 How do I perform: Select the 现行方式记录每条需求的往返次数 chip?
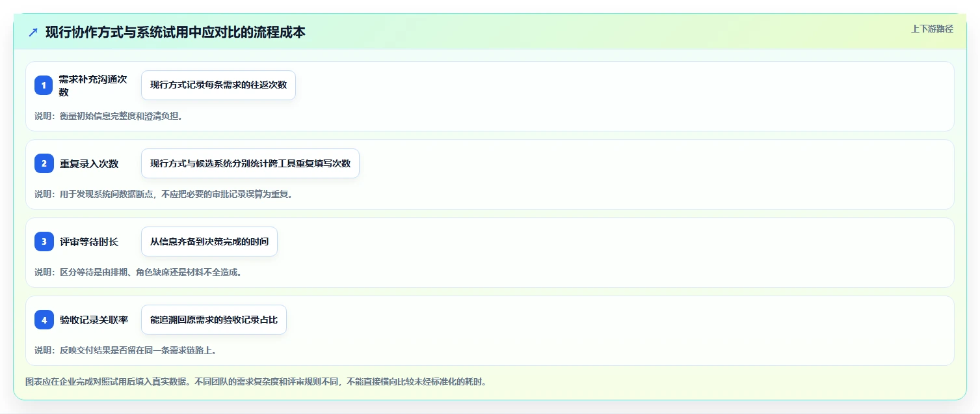tap(219, 85)
